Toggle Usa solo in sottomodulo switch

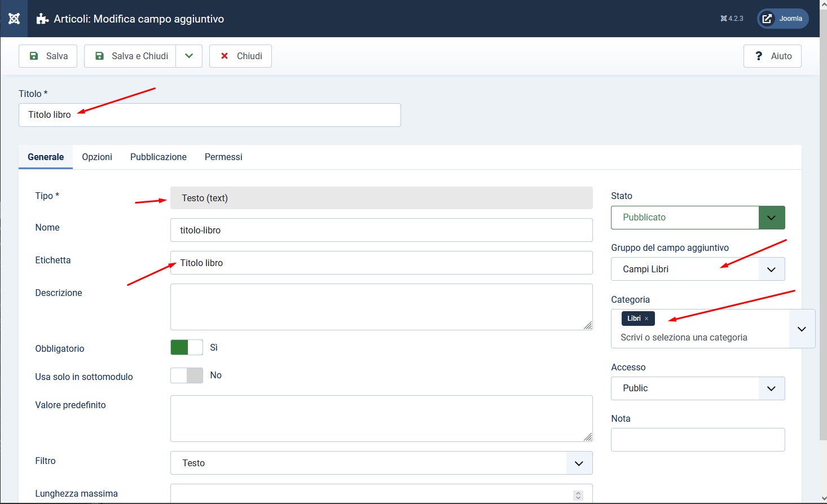point(187,375)
